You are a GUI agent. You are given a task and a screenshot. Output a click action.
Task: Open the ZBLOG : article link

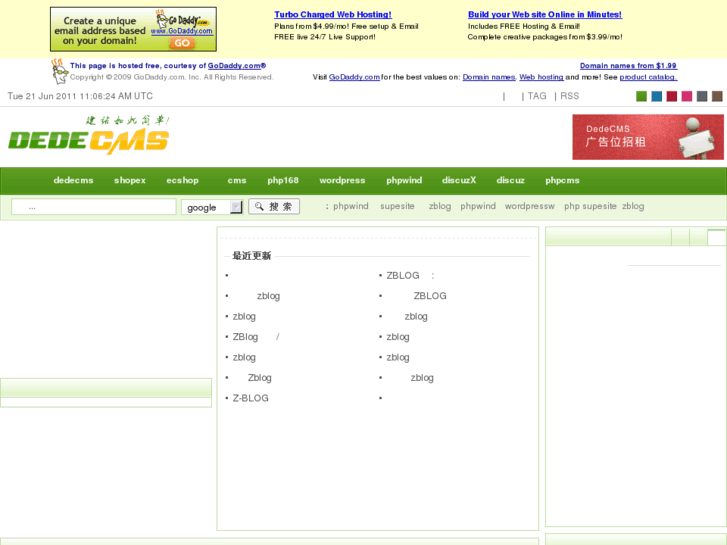(410, 276)
